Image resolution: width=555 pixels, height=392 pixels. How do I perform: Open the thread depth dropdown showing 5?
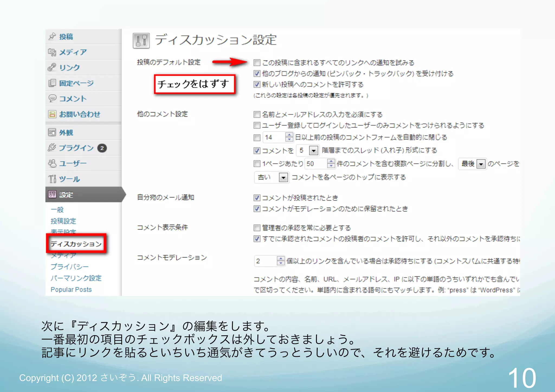coord(308,150)
